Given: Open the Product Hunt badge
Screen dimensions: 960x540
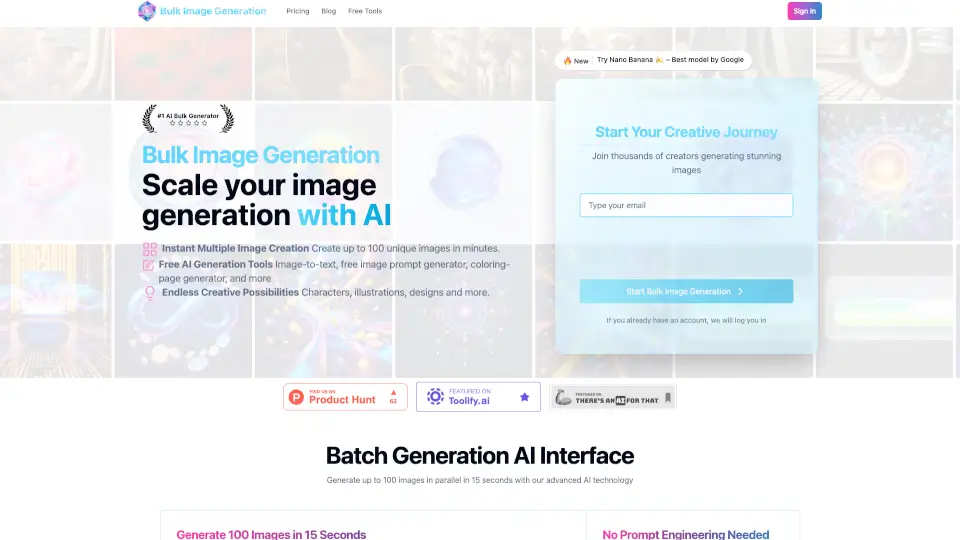Looking at the screenshot, I should coord(345,397).
